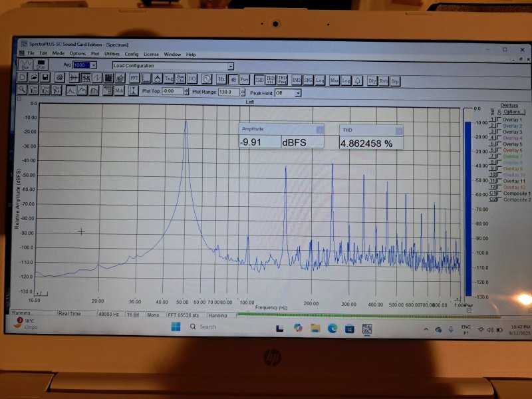Select the dB amplitude scale icon
Viewport: 532px width, 399px height.
point(233,80)
